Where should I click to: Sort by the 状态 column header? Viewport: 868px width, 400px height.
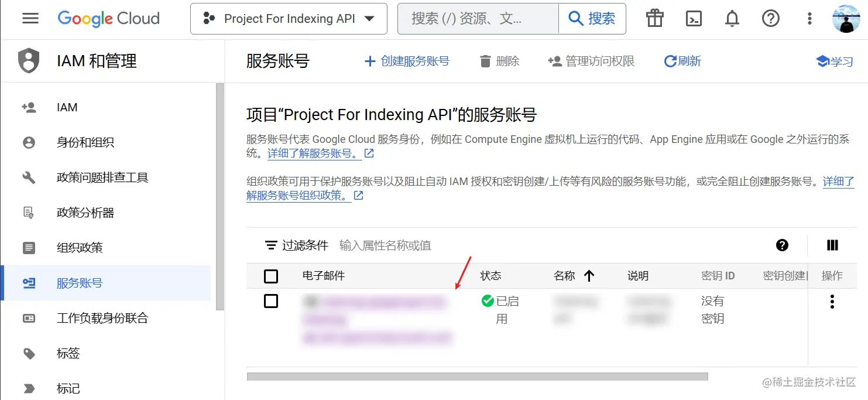click(491, 276)
